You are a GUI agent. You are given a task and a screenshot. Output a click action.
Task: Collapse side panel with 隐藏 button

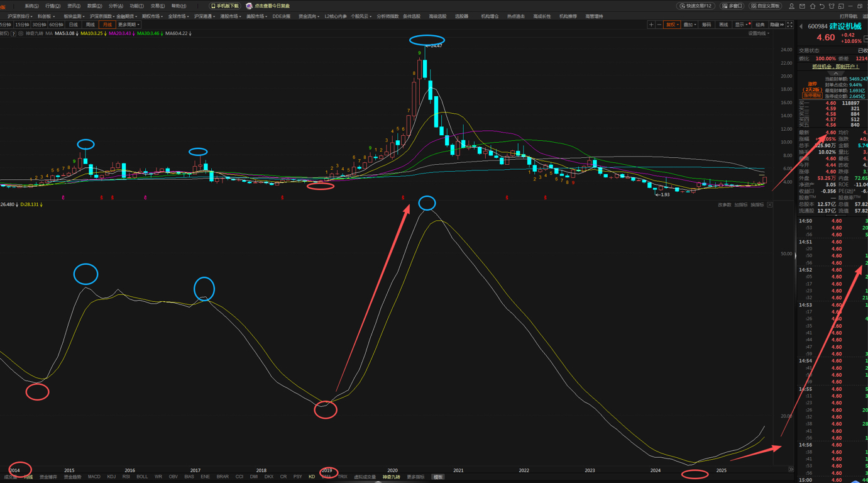pyautogui.click(x=777, y=25)
